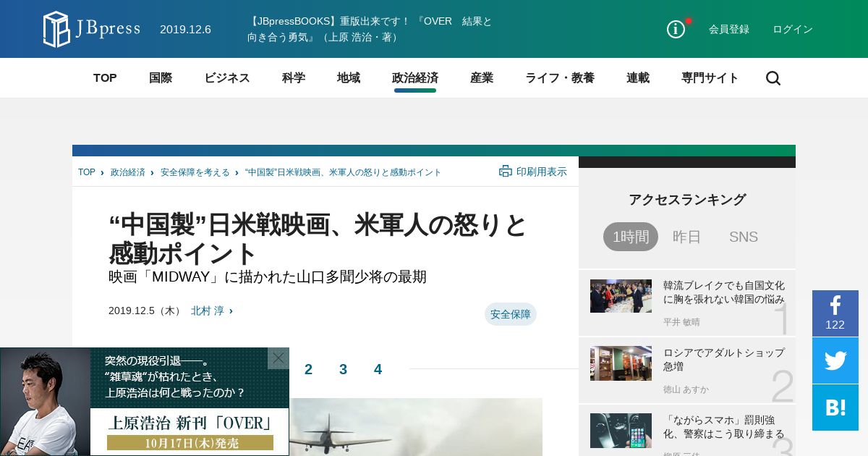Screen dimensions: 868x456
Task: Go to article page 4
Action: click(378, 369)
